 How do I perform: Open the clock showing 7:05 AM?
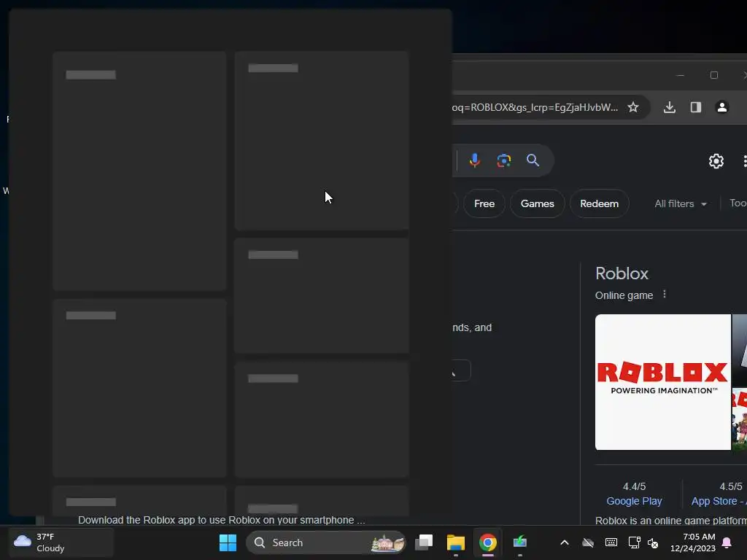[693, 542]
